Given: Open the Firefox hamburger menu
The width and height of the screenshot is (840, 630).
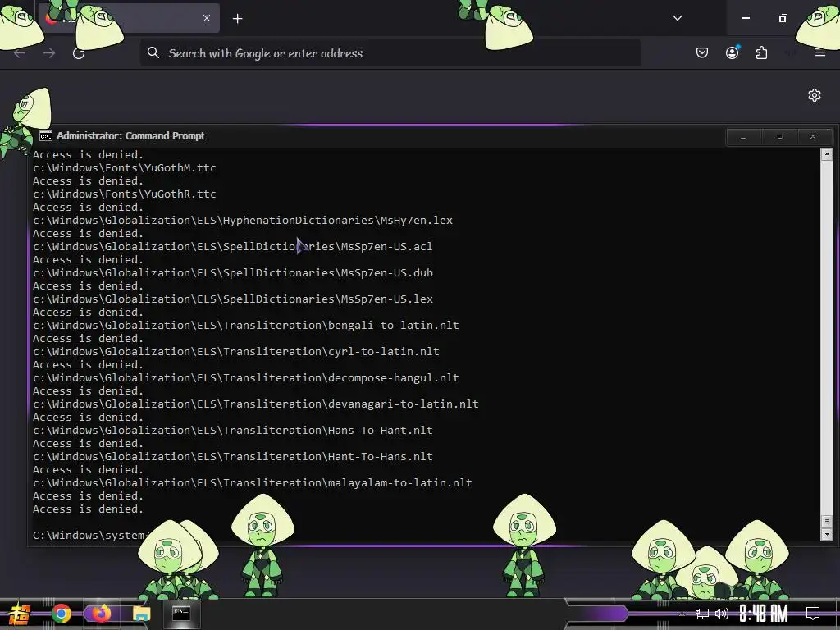Looking at the screenshot, I should [819, 52].
